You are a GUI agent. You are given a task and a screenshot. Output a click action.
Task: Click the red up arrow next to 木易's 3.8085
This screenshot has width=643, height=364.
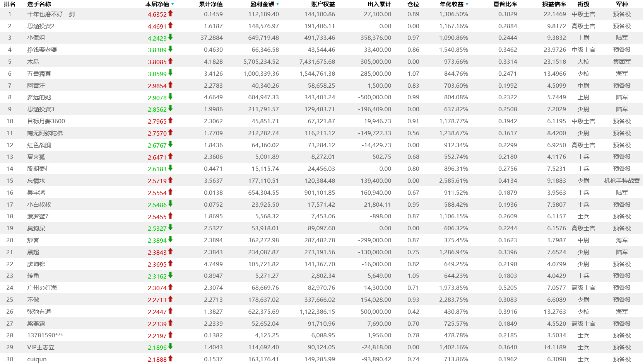(x=170, y=61)
